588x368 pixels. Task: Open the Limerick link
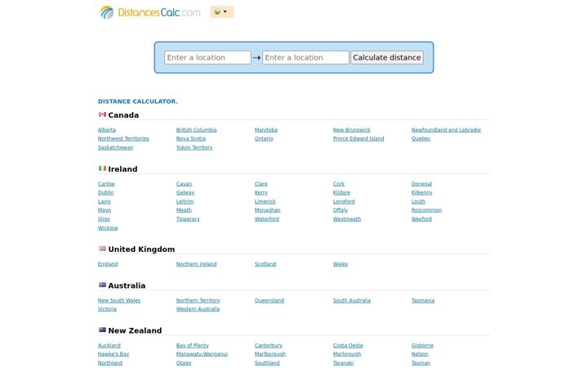(265, 202)
